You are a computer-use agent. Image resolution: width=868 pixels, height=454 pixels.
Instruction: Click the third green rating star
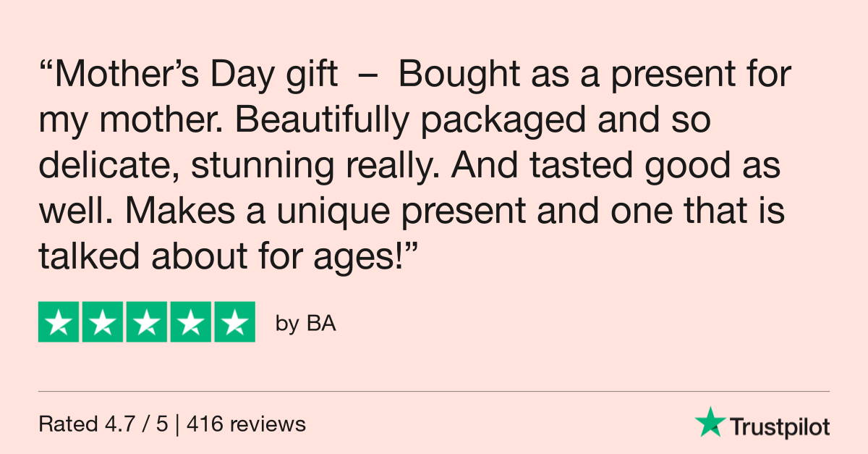click(147, 322)
